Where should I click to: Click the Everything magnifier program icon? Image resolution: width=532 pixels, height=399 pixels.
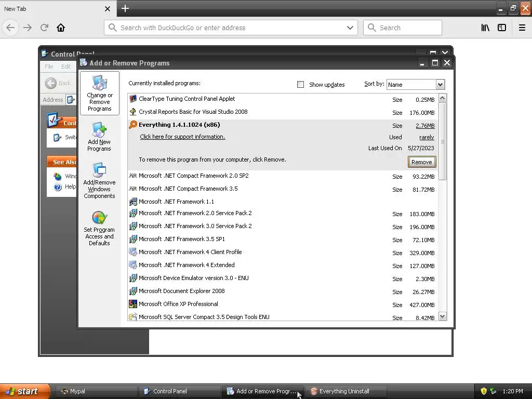point(133,125)
